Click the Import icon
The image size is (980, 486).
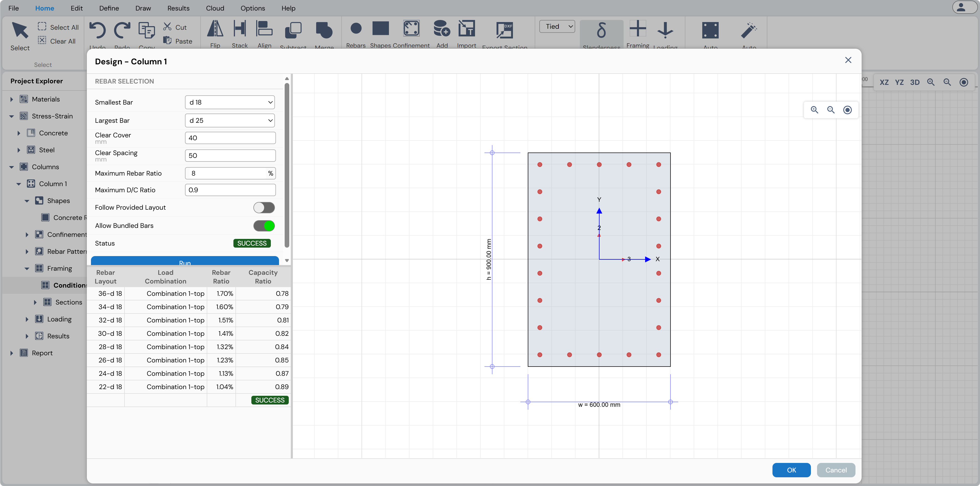[466, 28]
